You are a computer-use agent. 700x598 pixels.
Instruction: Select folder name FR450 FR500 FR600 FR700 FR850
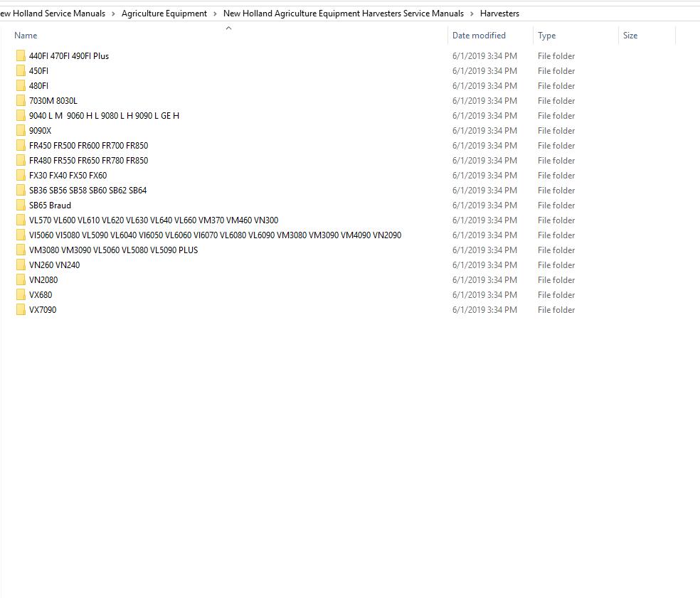[88, 146]
